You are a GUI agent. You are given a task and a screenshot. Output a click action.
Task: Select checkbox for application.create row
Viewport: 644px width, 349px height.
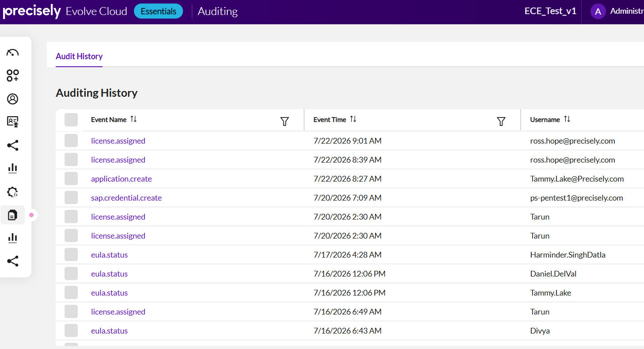tap(71, 179)
